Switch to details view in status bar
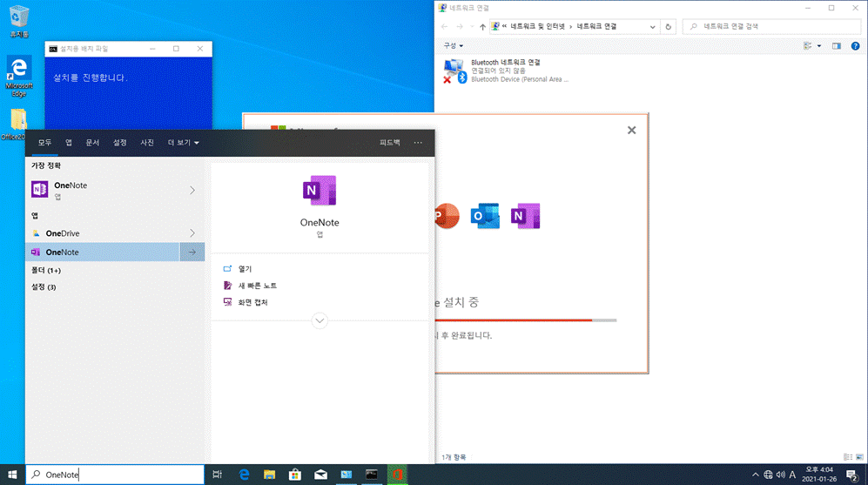Viewport: 868px width, 485px height. pos(847,457)
